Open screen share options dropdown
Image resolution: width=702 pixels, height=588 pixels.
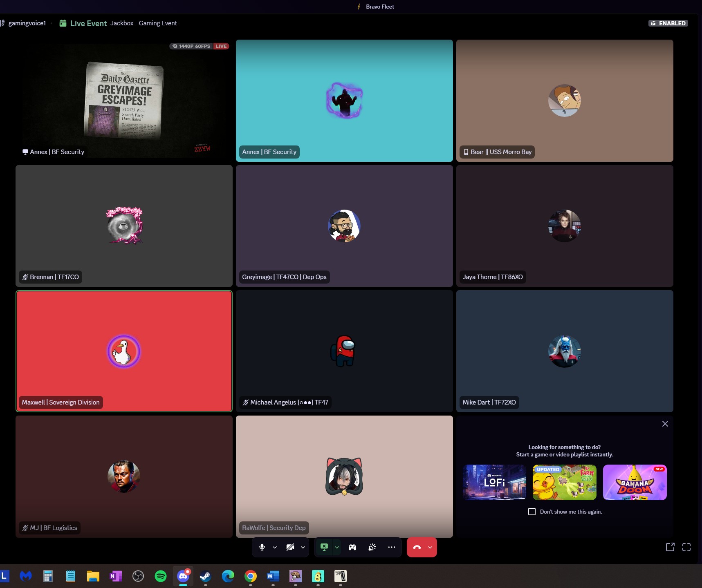click(x=337, y=547)
